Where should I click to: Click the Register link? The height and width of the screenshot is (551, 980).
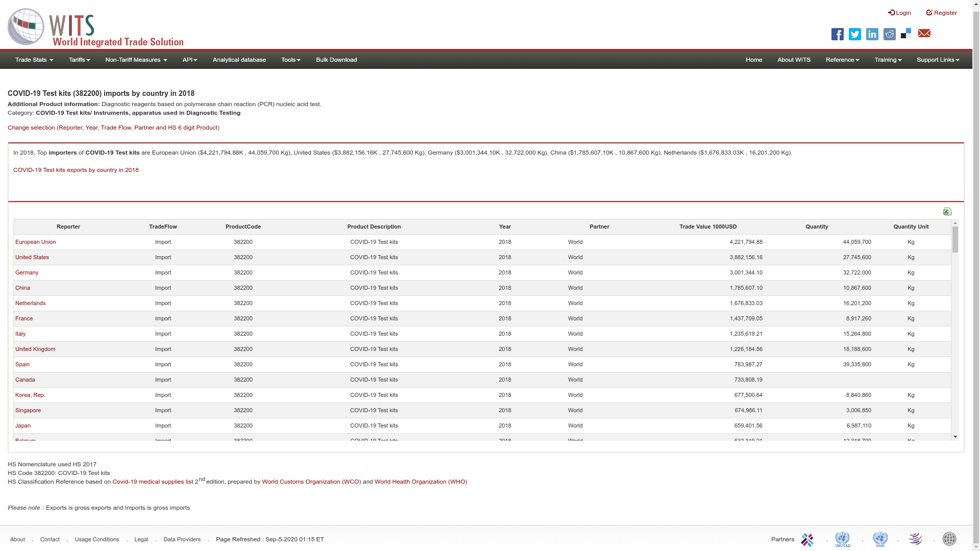point(942,13)
